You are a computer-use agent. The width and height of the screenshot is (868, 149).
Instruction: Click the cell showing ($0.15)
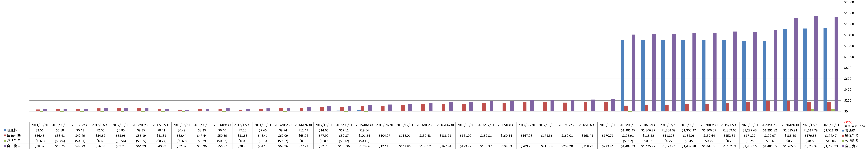pos(364,141)
